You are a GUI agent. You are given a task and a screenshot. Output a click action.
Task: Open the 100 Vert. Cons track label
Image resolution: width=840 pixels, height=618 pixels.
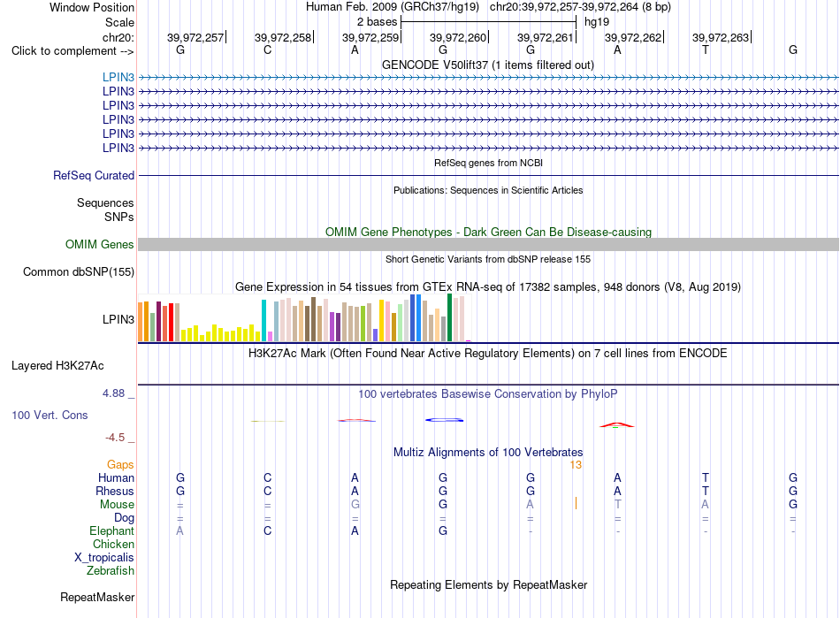50,415
